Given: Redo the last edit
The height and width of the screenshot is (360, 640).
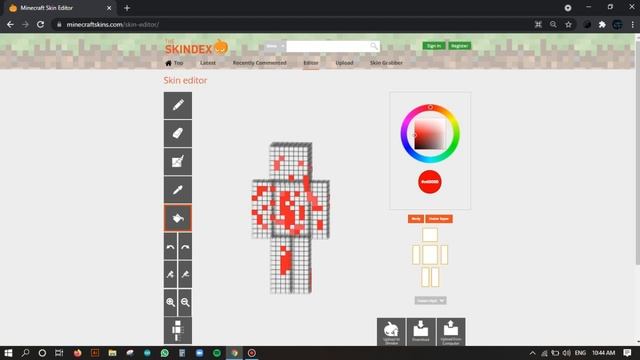Looking at the screenshot, I should (x=185, y=247).
